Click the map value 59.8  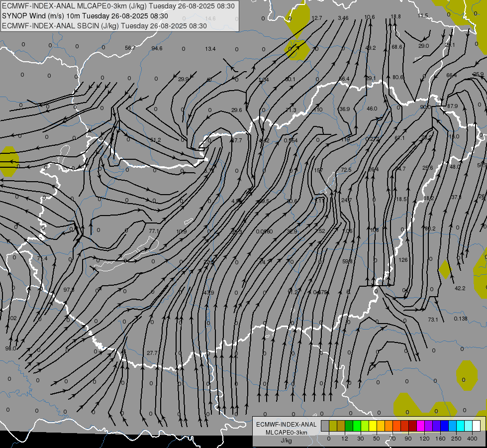point(347,261)
